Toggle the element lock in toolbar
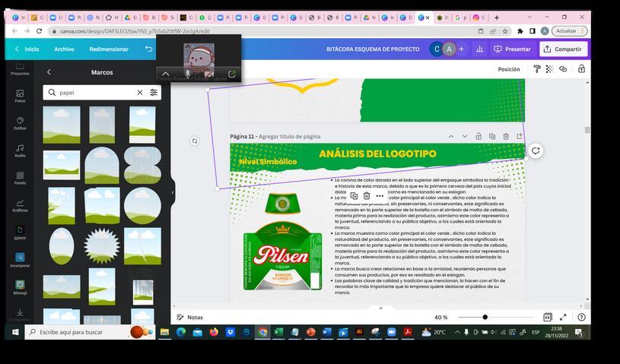This screenshot has width=620, height=364. 581,69
